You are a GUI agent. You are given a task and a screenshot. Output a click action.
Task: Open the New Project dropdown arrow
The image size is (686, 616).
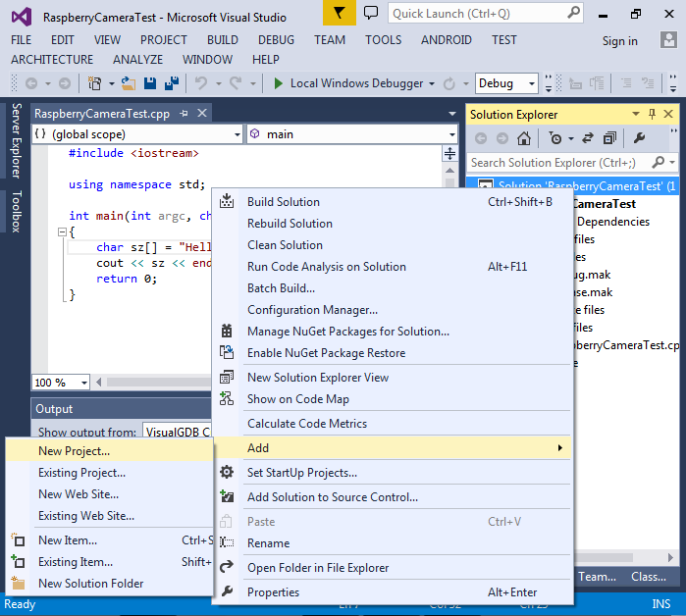(111, 83)
